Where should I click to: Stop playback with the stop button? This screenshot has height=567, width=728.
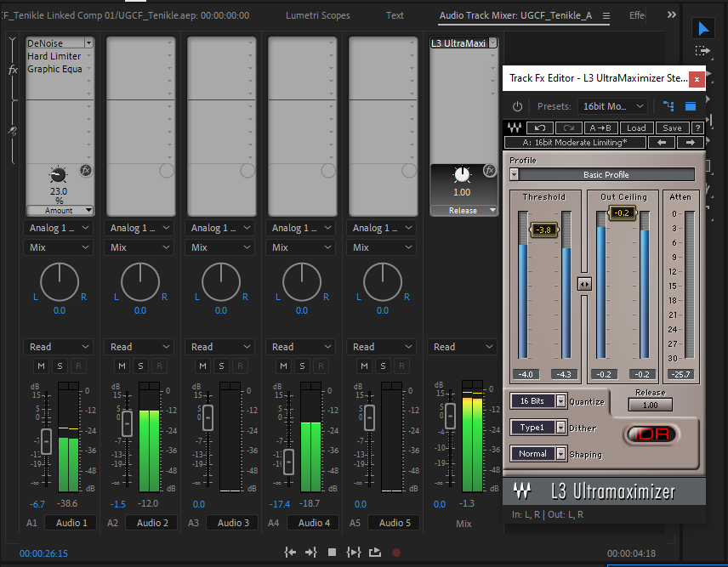click(332, 553)
